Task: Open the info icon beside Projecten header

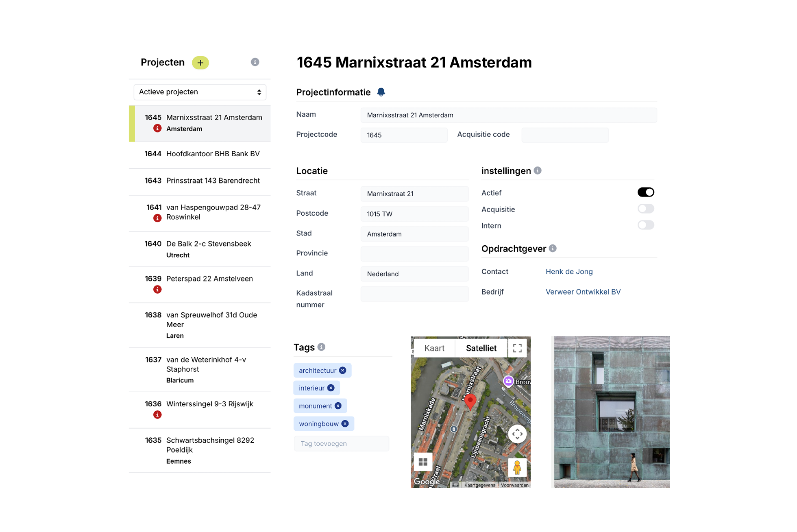Action: click(255, 62)
